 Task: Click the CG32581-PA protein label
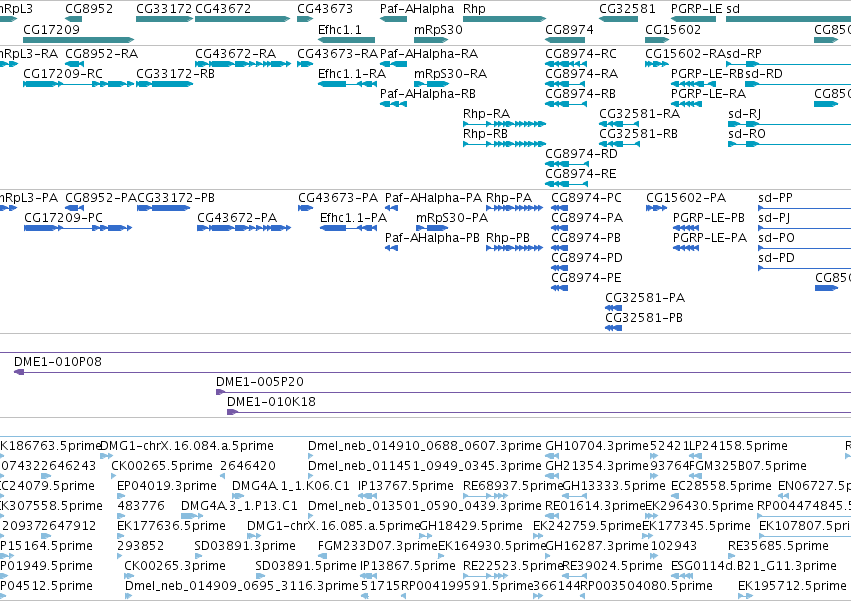point(645,298)
